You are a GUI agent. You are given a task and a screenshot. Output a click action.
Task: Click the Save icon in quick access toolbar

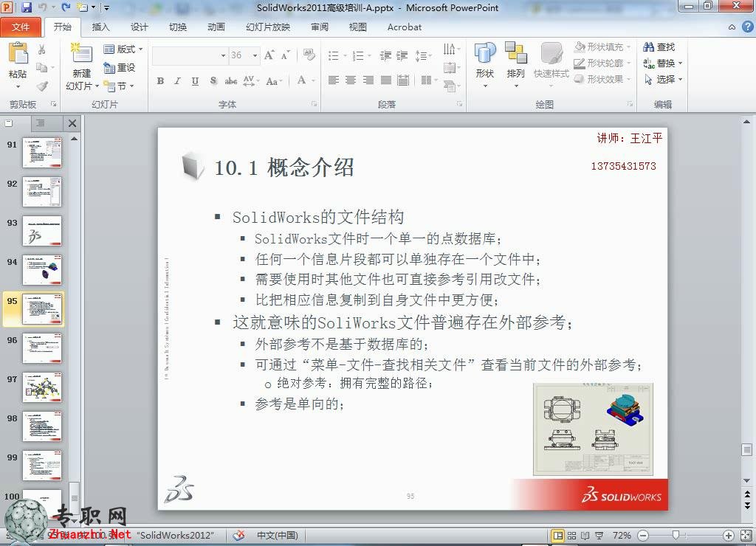click(x=27, y=7)
